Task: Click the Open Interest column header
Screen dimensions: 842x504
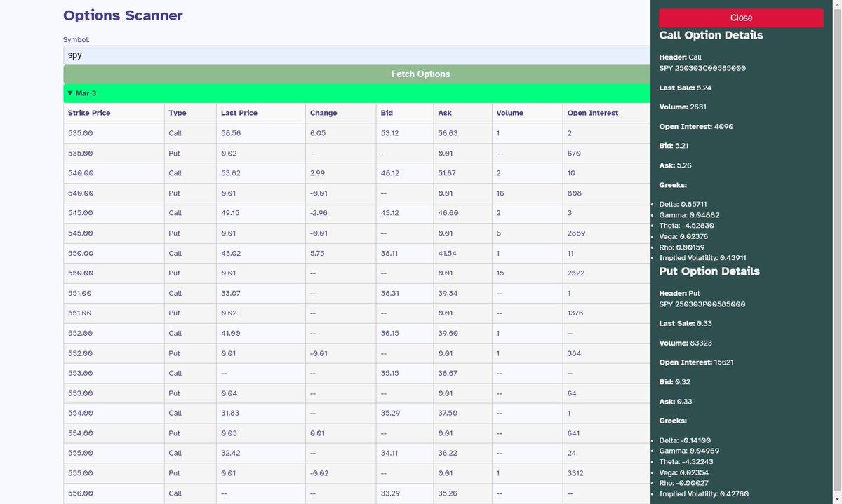Action: tap(593, 113)
